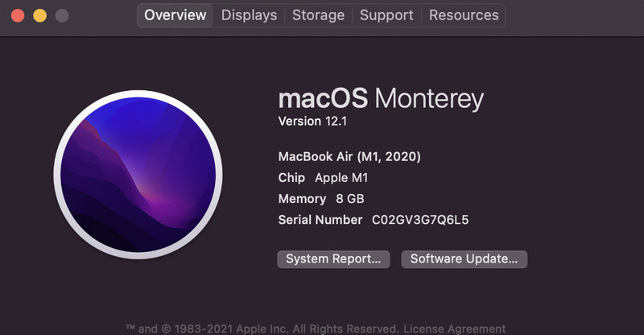This screenshot has width=644, height=335.
Task: Minimize window with the yellow button
Action: click(x=39, y=15)
